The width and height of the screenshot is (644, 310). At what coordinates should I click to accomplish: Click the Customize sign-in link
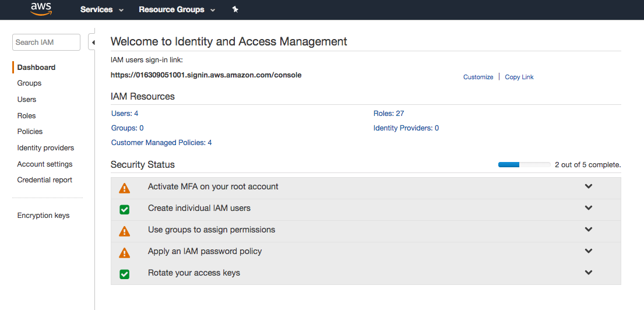coord(478,77)
